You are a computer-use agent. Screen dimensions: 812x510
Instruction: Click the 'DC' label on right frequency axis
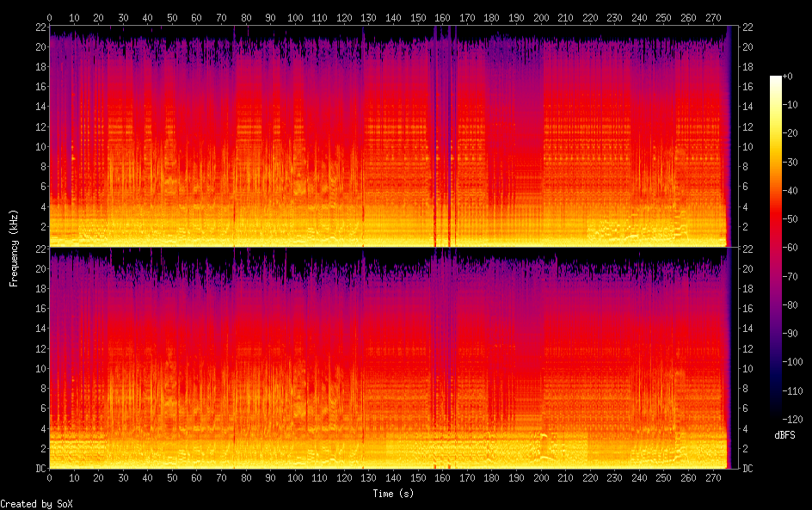coord(747,469)
